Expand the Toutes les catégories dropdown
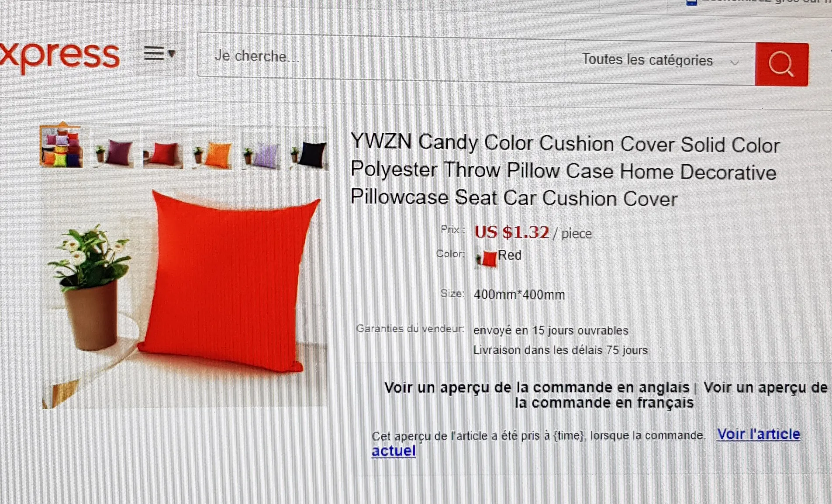The height and width of the screenshot is (504, 832). pyautogui.click(x=660, y=60)
